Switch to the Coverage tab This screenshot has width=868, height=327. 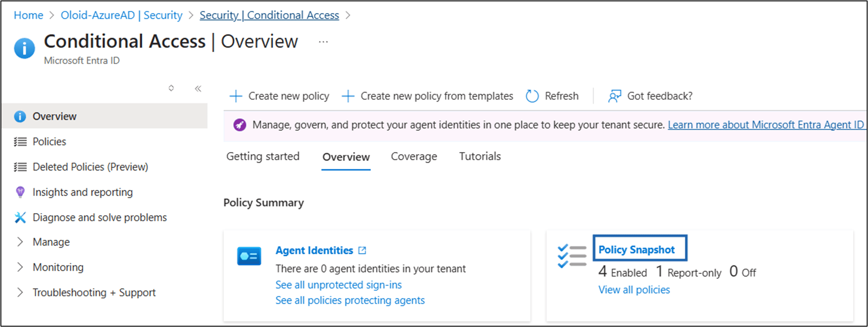[x=414, y=157]
